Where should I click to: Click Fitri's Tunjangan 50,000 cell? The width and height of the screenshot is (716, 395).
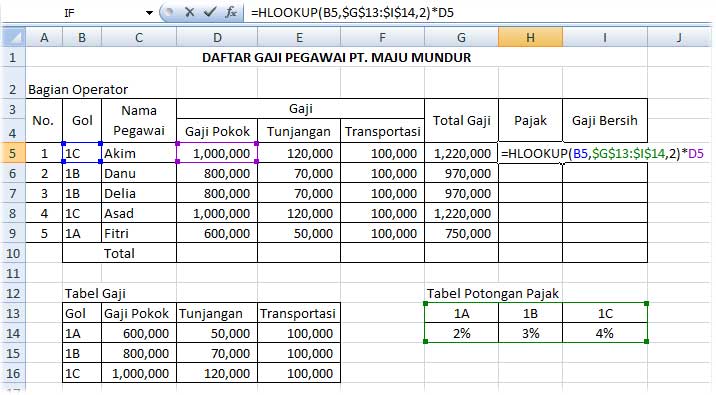299,233
